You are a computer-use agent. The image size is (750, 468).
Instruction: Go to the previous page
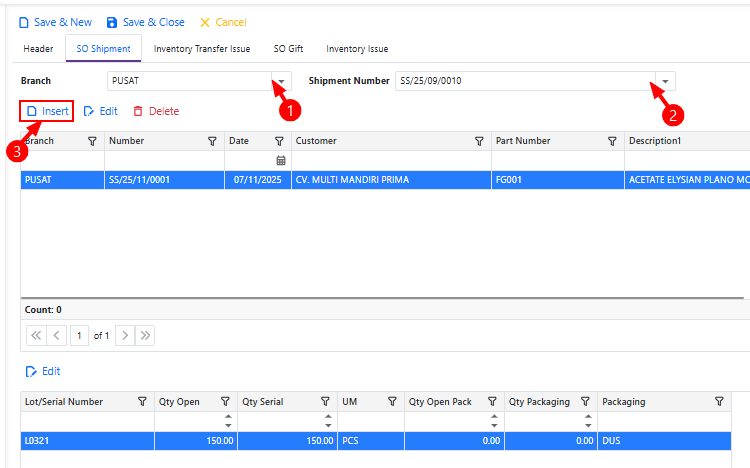[x=56, y=335]
